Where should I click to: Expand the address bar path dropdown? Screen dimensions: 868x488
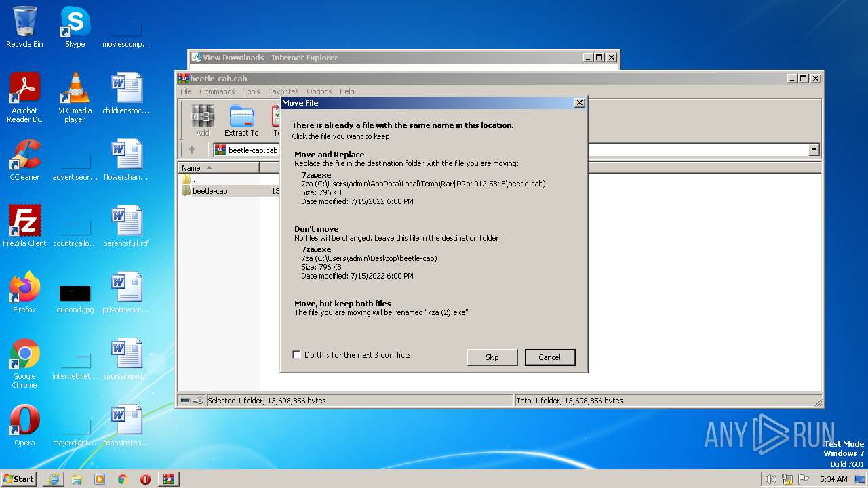(814, 150)
